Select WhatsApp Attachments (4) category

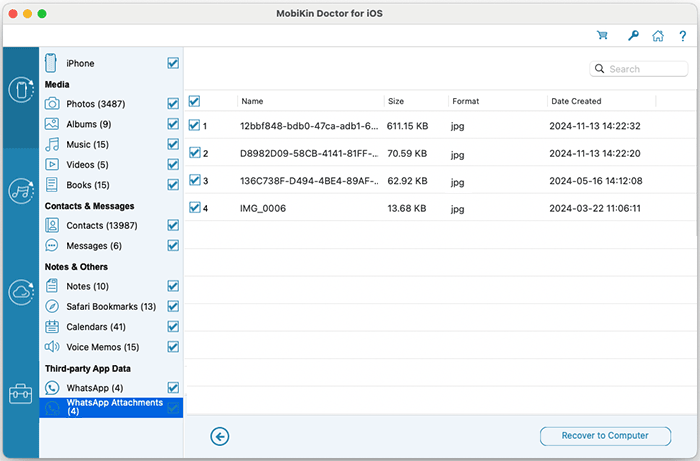111,407
